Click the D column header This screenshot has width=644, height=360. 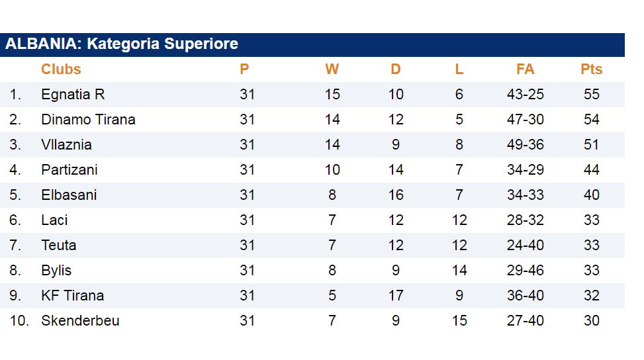(395, 69)
